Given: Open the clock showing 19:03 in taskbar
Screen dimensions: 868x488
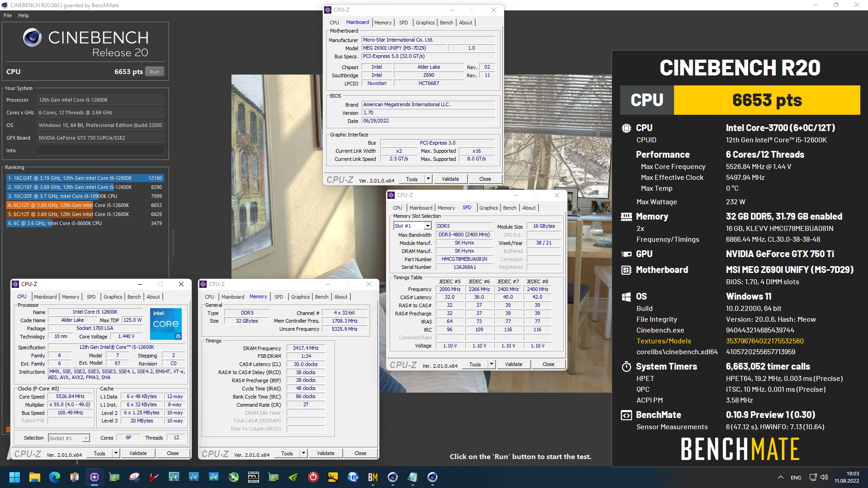Looking at the screenshot, I should coord(847,477).
